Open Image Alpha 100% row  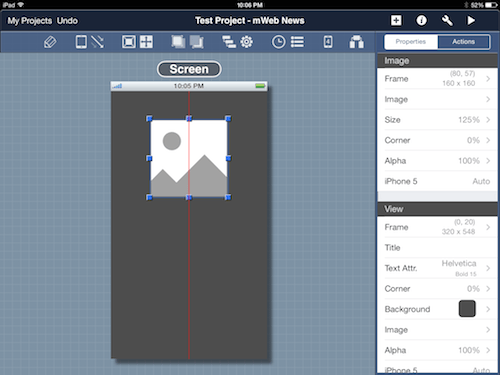(x=437, y=161)
